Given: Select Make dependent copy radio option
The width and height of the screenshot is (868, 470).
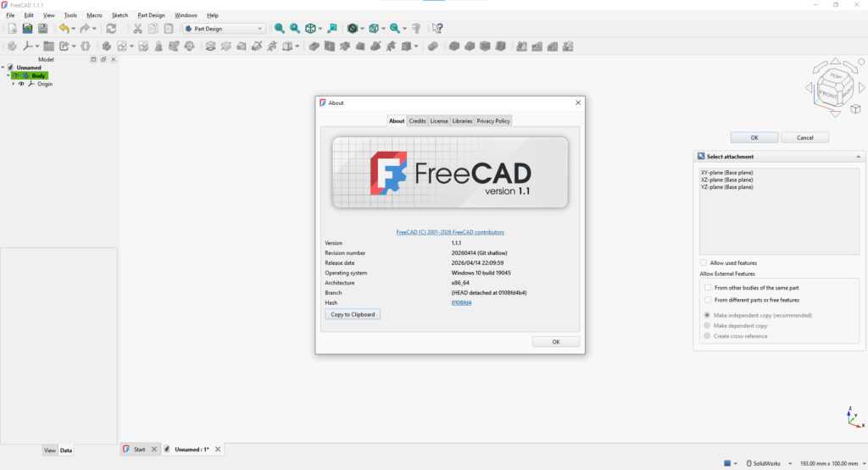Looking at the screenshot, I should tap(707, 326).
